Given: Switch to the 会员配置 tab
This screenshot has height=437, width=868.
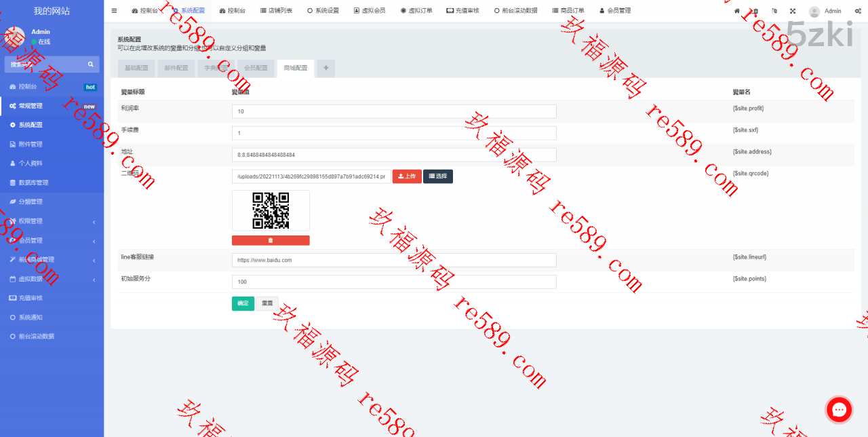Looking at the screenshot, I should pos(256,68).
